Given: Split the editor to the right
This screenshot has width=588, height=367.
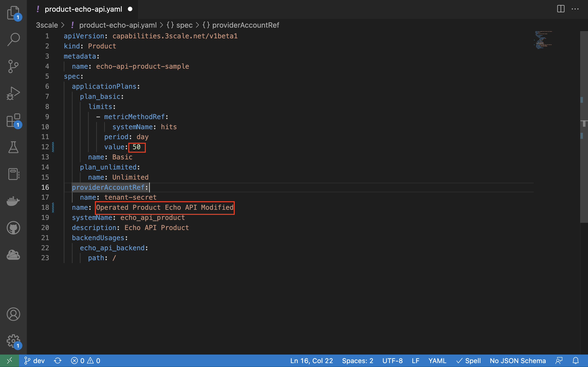Looking at the screenshot, I should tap(561, 9).
